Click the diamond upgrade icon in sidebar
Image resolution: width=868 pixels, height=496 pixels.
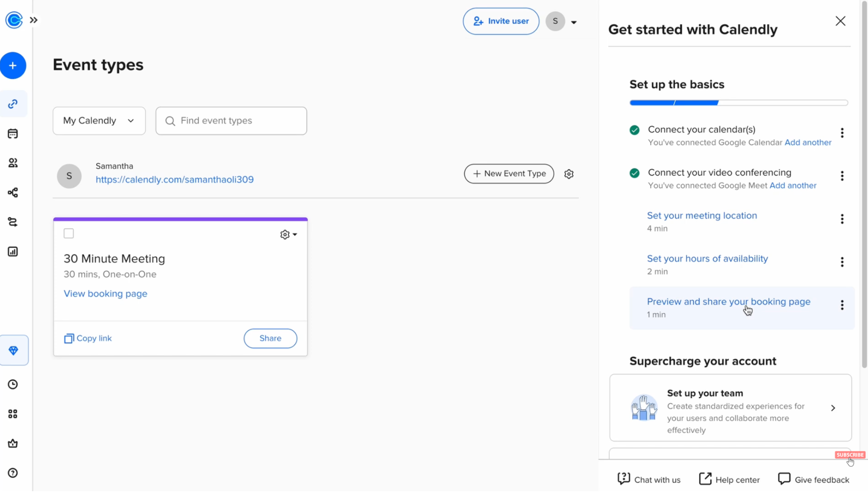click(14, 350)
